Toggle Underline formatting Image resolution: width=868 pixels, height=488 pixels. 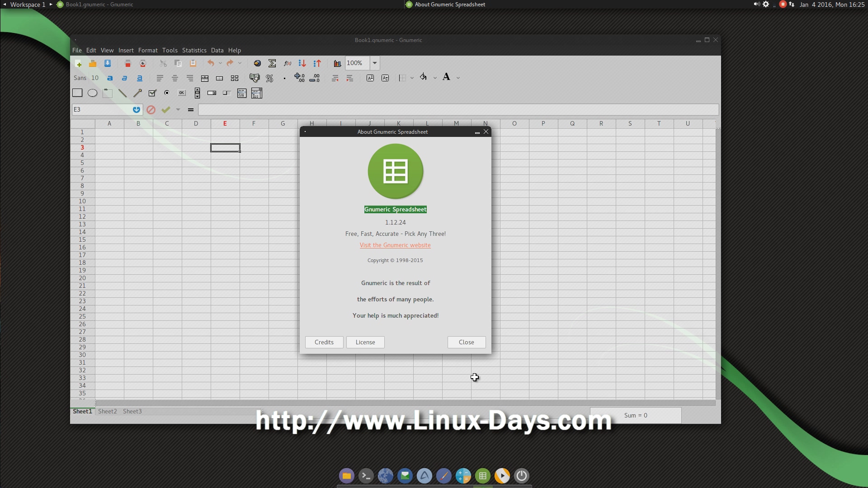click(140, 78)
